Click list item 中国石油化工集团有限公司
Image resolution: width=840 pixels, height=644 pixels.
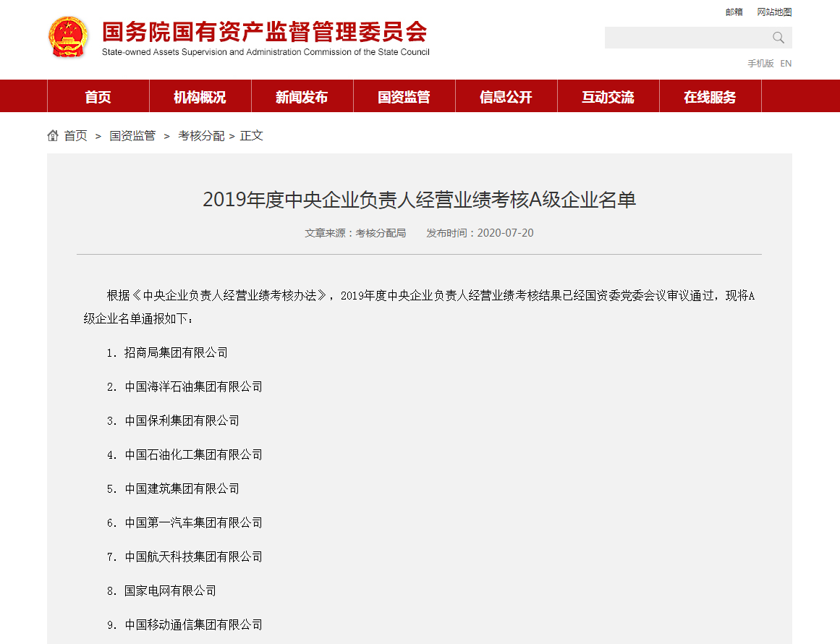click(193, 455)
